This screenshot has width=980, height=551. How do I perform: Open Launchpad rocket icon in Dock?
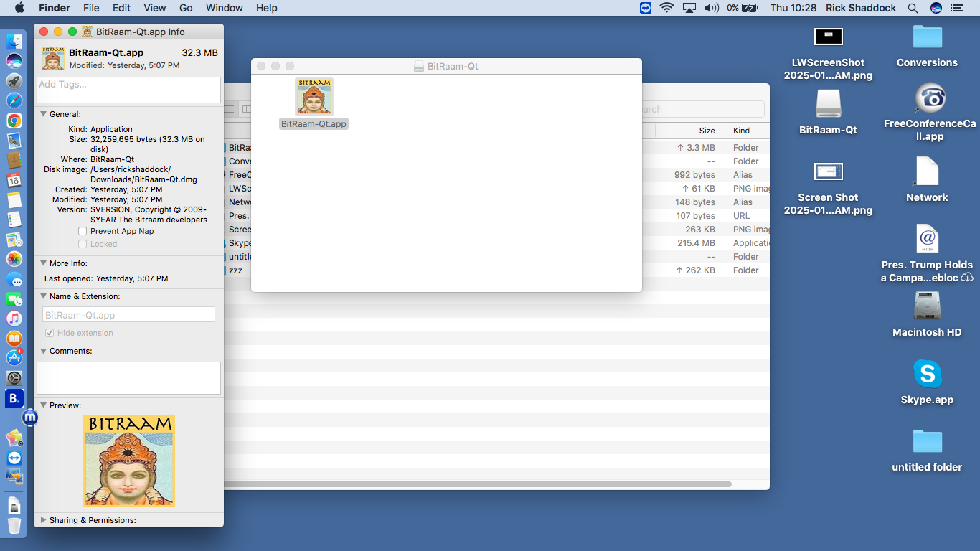click(x=14, y=81)
